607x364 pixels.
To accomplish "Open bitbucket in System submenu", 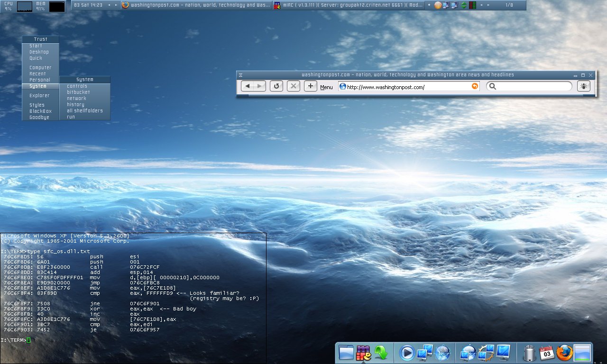I will pyautogui.click(x=85, y=92).
